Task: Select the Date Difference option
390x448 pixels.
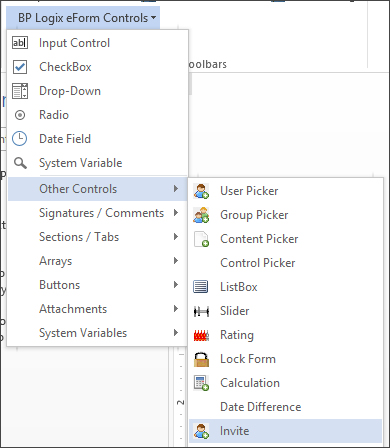Action: [x=285, y=407]
